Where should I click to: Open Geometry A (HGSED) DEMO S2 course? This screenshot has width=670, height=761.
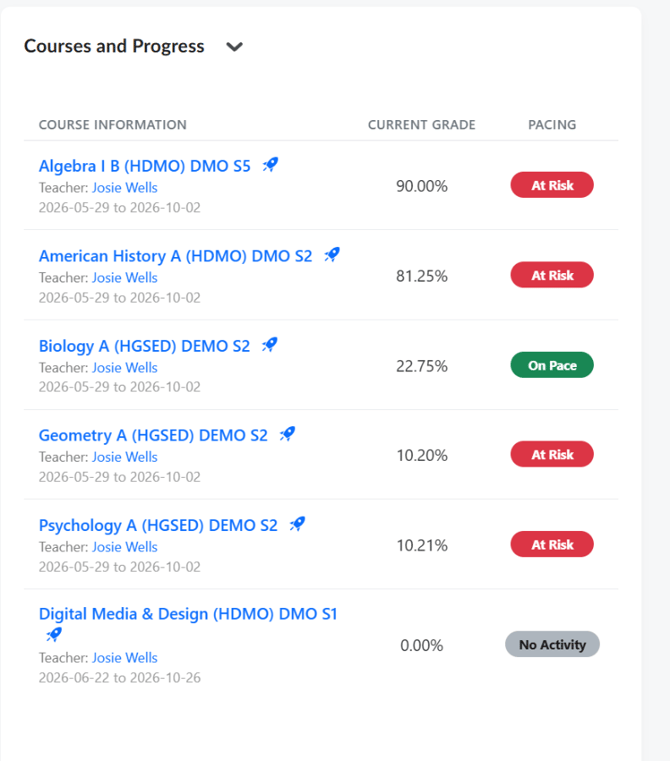[x=153, y=435]
